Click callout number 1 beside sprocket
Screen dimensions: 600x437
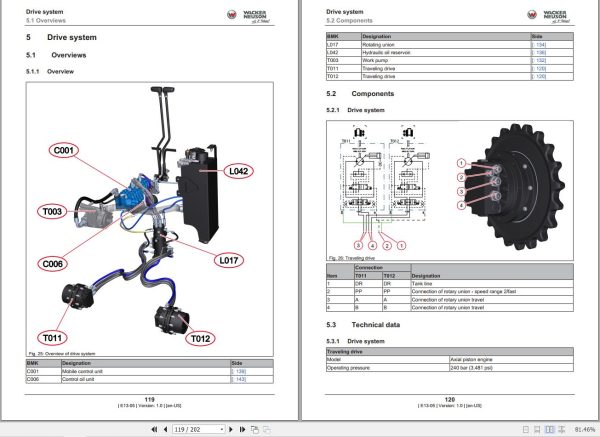(461, 163)
